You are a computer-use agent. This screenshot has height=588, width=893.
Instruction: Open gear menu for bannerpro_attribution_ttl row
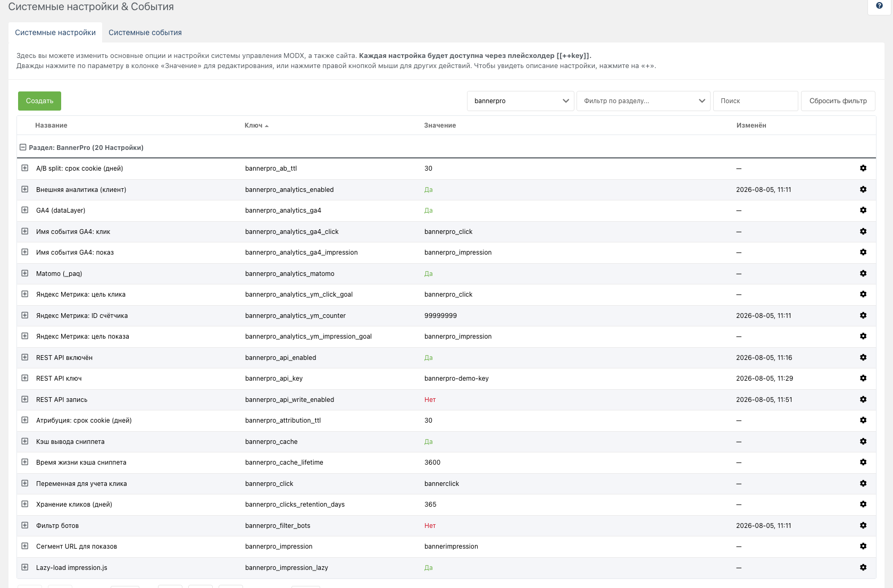click(x=863, y=420)
